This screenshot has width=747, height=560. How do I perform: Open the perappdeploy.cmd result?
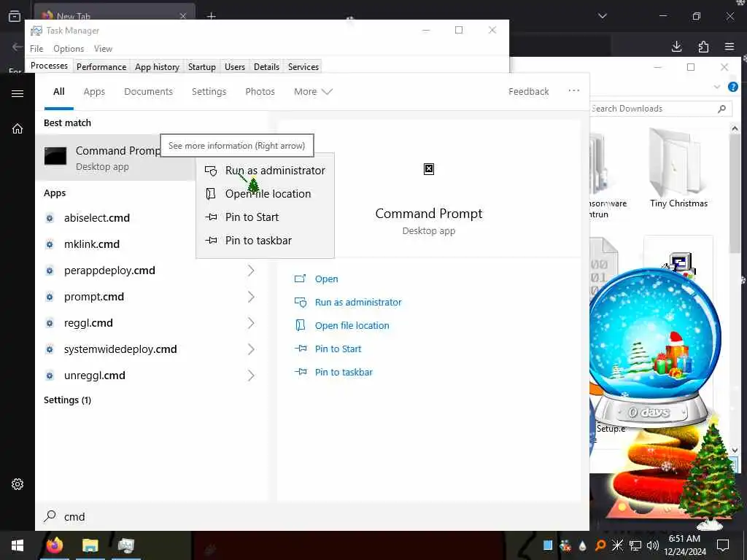pyautogui.click(x=109, y=271)
